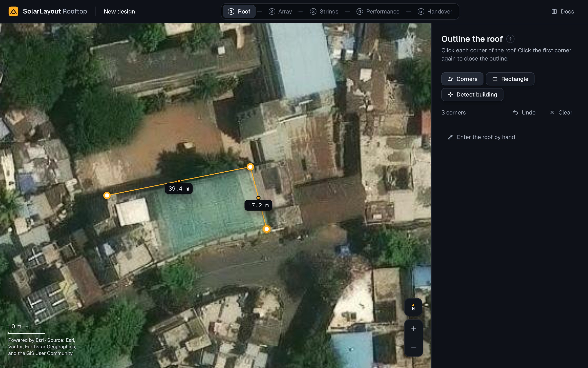Viewport: 588px width, 368px height.
Task: Open Enter the roof by hand
Action: tap(481, 137)
